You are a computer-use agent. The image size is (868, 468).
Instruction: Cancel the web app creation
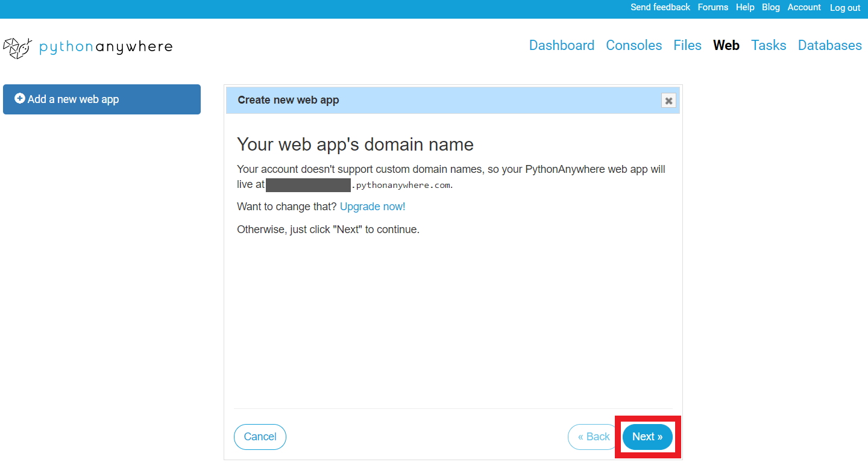(x=260, y=437)
